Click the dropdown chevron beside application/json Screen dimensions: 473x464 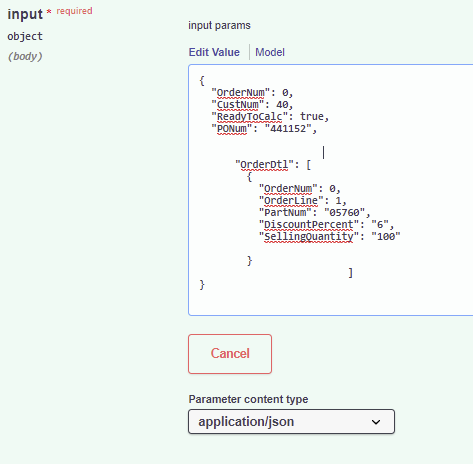pos(376,422)
